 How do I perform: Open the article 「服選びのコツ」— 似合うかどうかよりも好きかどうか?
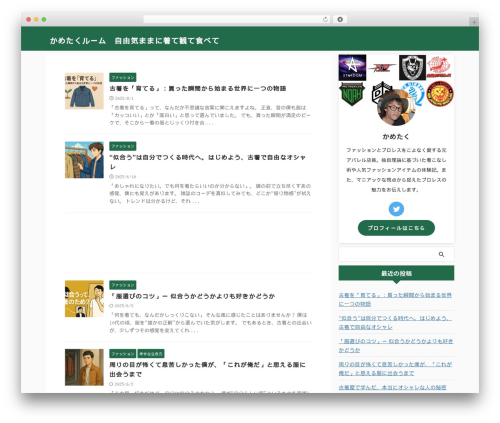coord(192,296)
